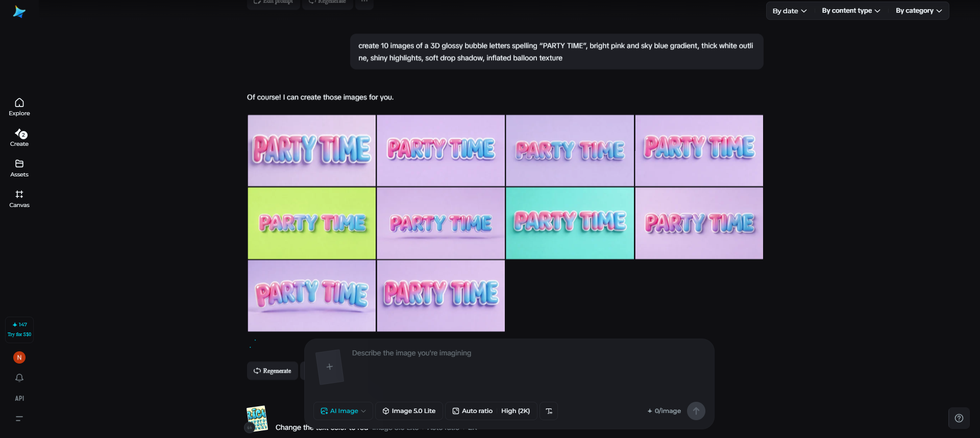Open second PARTY TIME image in row one
This screenshot has height=438, width=980.
[441, 150]
